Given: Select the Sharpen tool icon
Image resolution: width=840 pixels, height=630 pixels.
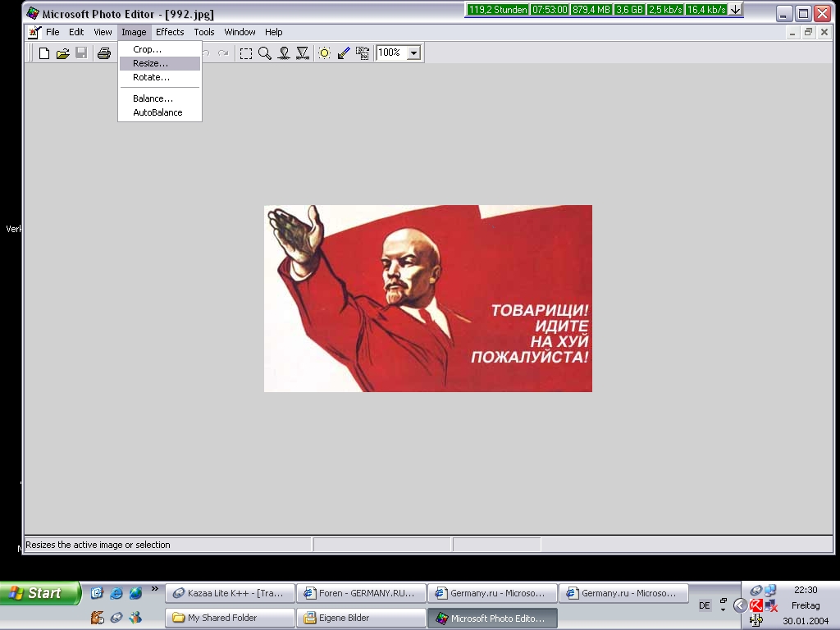Looking at the screenshot, I should 303,53.
